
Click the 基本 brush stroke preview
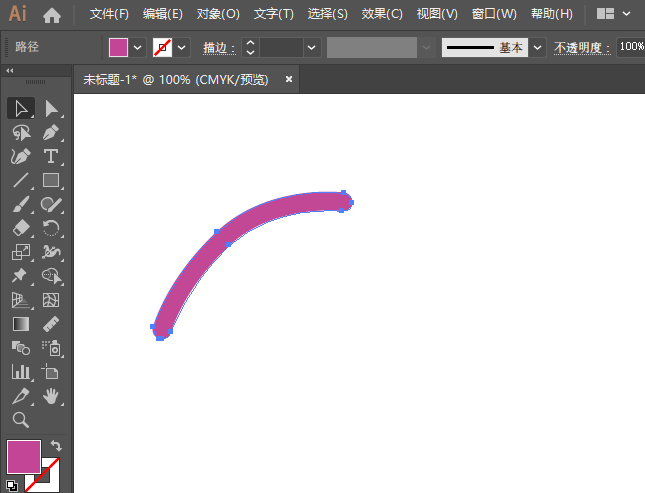coord(485,48)
